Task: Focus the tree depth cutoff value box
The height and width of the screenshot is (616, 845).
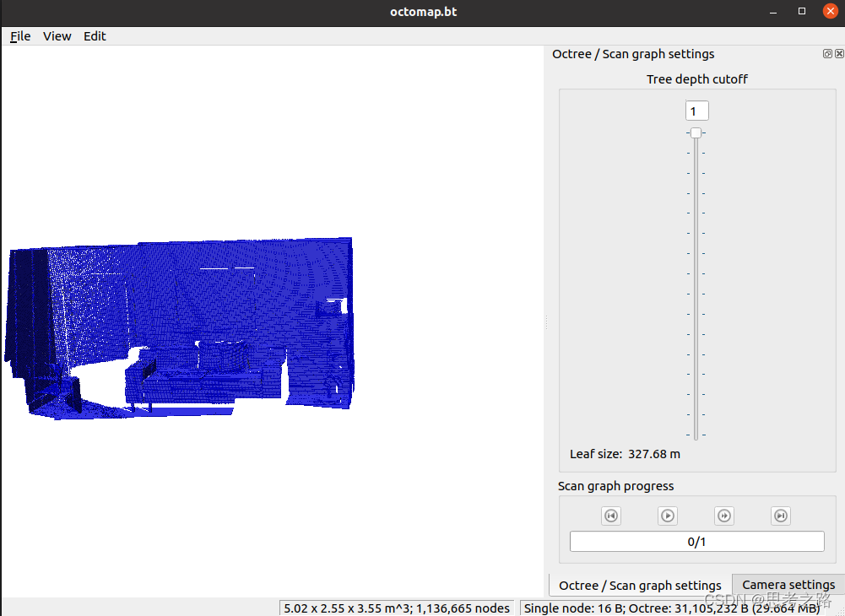Action: [696, 111]
